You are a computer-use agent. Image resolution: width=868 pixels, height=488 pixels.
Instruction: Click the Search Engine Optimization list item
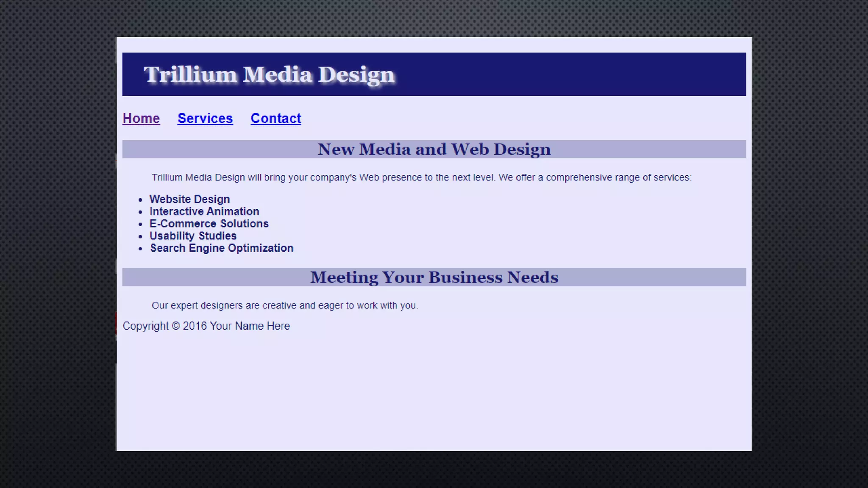222,248
